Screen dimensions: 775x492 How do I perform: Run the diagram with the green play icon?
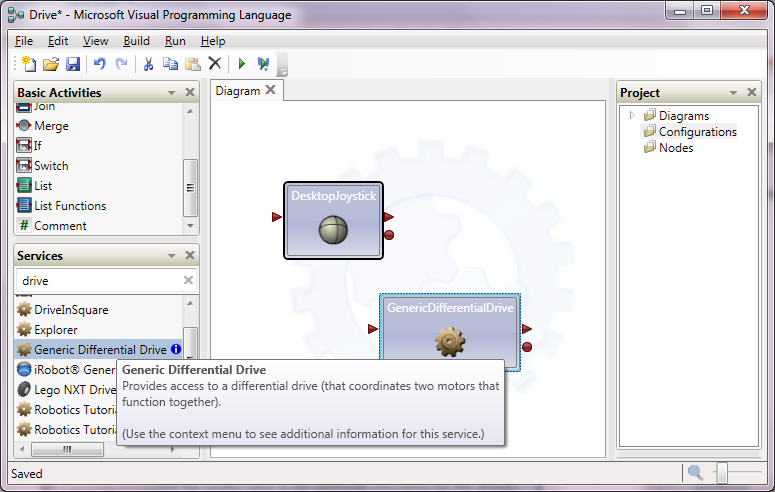[242, 63]
